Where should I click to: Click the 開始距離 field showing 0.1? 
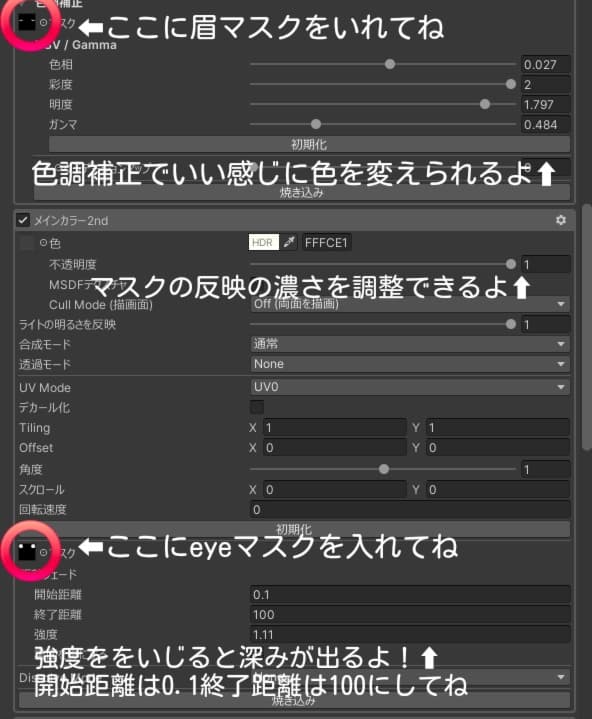click(x=410, y=595)
